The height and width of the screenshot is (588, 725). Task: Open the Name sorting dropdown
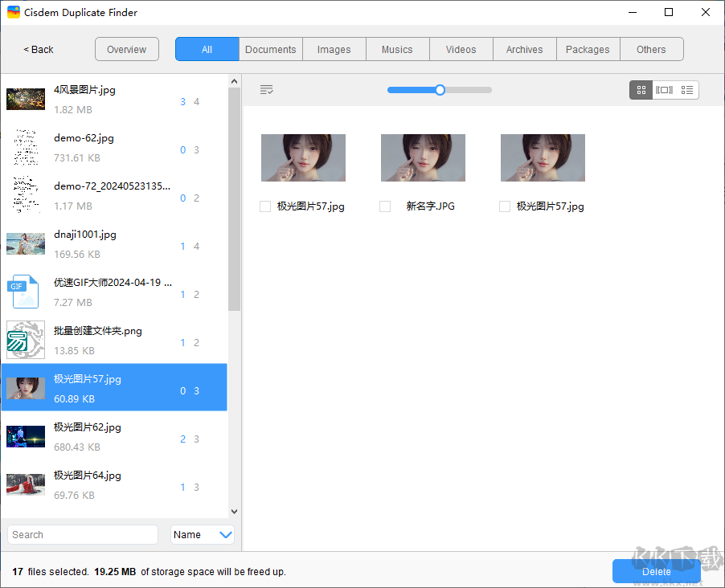point(202,534)
